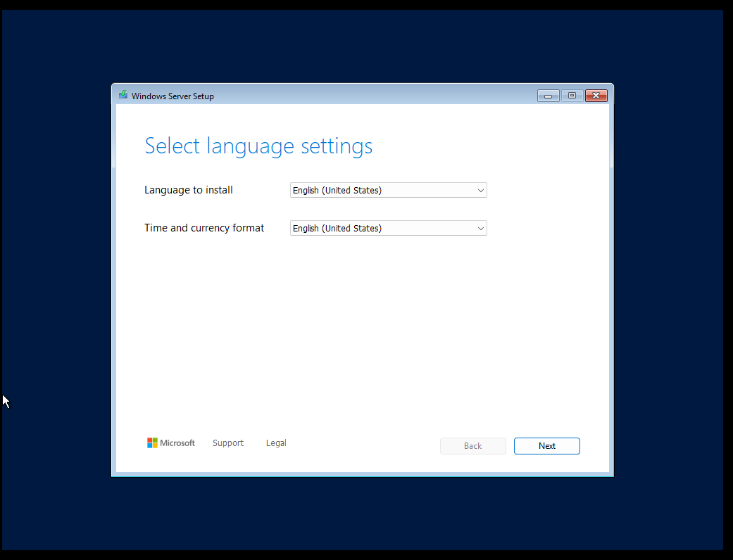Screen dimensions: 733x560
Task: Click the grayed-out Back button
Action: coord(472,446)
